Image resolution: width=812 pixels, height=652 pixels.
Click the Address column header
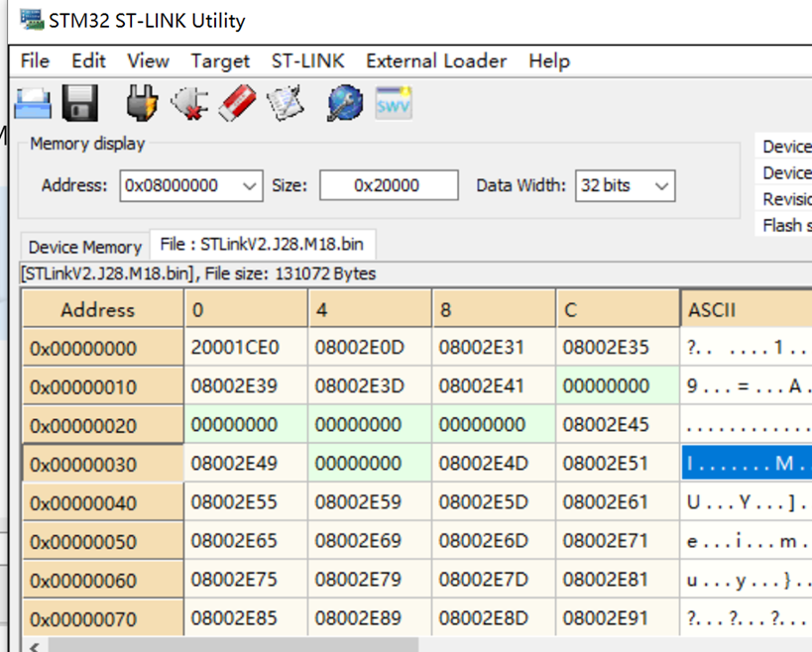pyautogui.click(x=102, y=309)
